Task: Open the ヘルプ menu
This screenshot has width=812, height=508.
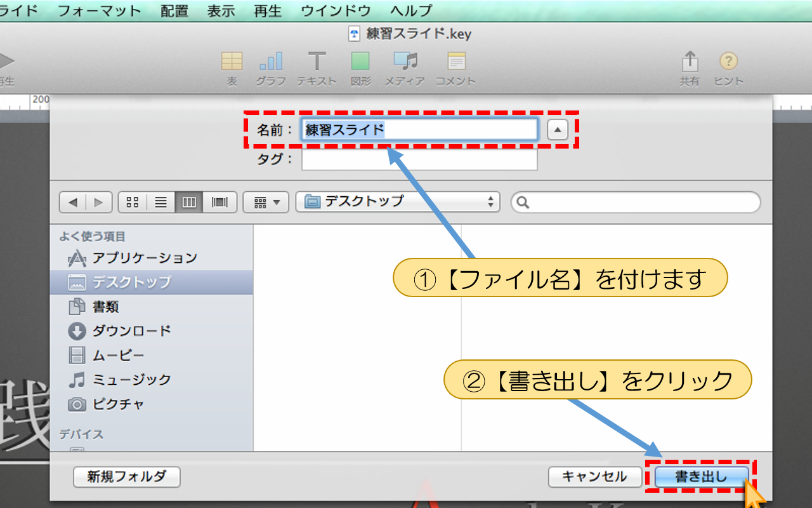Action: tap(411, 10)
